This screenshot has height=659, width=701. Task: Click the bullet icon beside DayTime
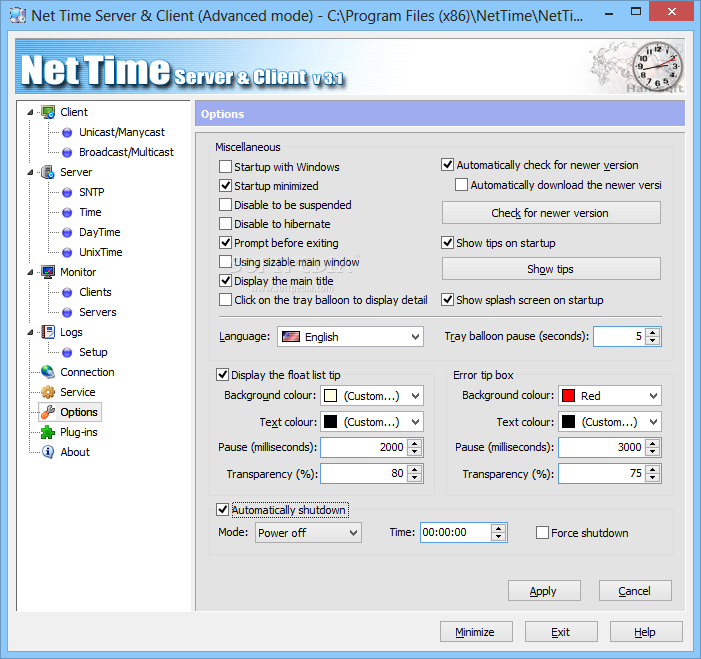click(67, 232)
